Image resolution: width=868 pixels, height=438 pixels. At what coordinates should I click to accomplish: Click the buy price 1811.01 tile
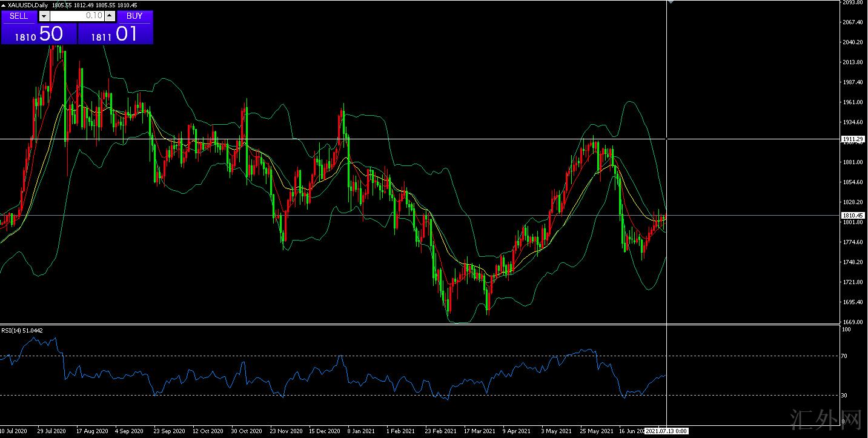(115, 35)
